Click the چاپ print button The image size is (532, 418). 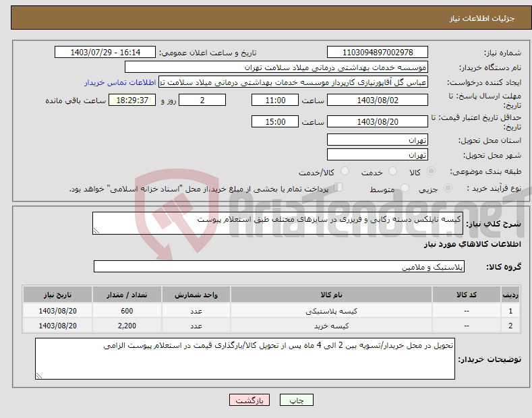click(297, 400)
